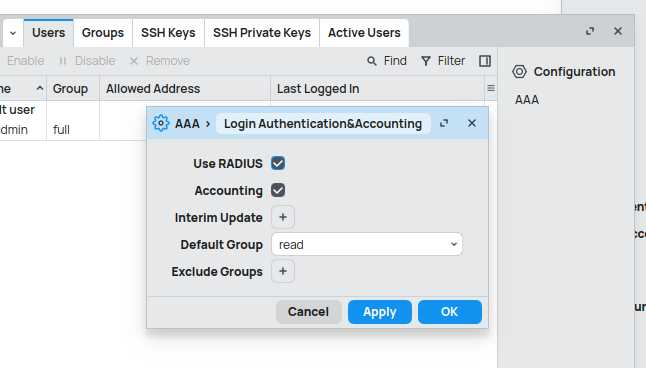
Task: Switch to the SSH Keys tab
Action: (168, 33)
